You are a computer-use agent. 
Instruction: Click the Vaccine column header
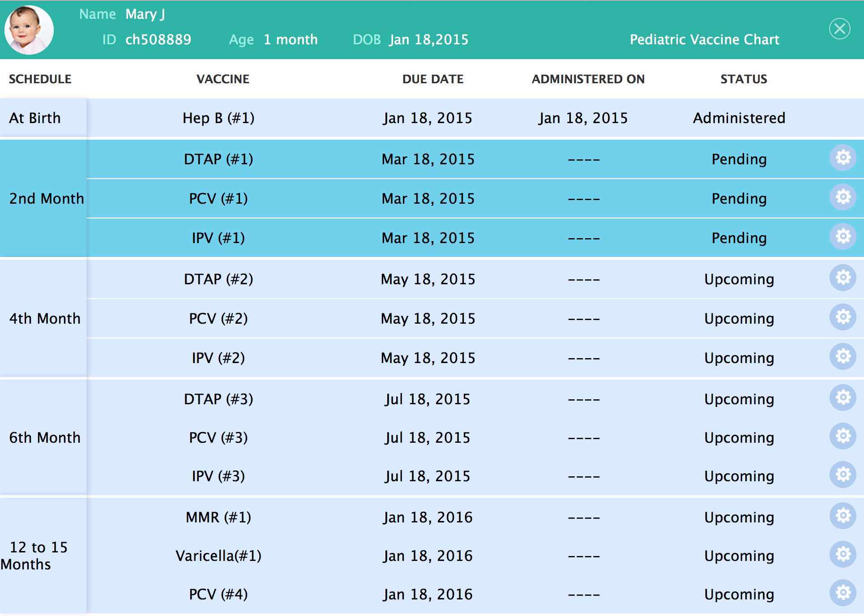click(223, 79)
